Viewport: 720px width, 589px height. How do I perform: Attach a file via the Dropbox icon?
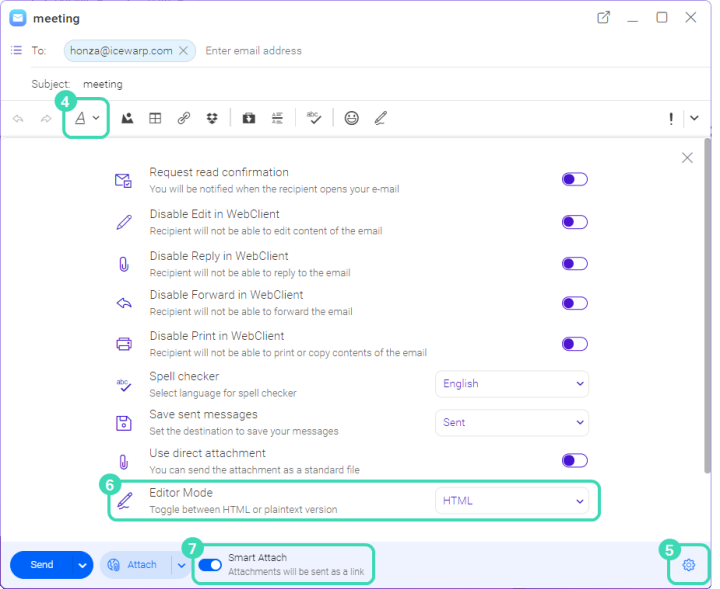[212, 118]
